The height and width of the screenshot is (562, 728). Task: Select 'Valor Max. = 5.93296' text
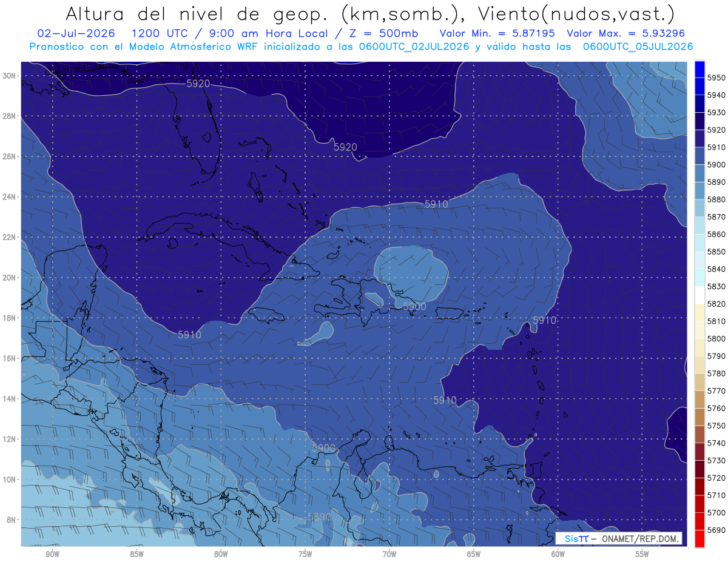[x=626, y=33]
